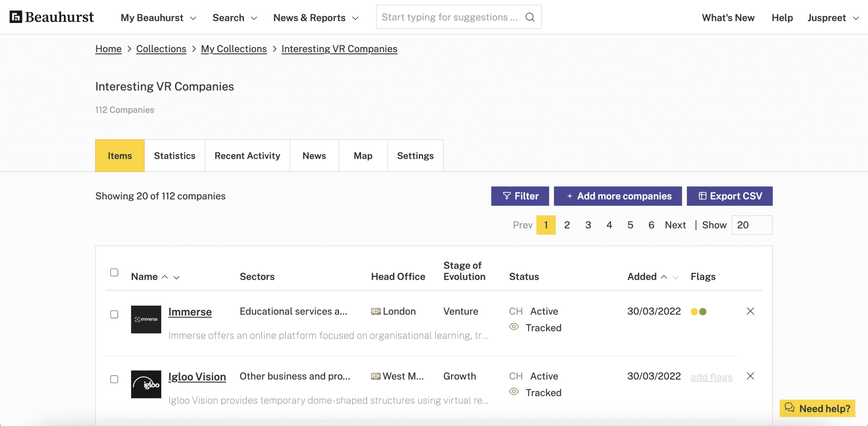Click the Filter button
This screenshot has width=868, height=426.
pos(520,196)
